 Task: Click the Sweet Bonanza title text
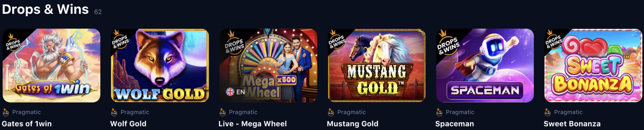pos(572,124)
